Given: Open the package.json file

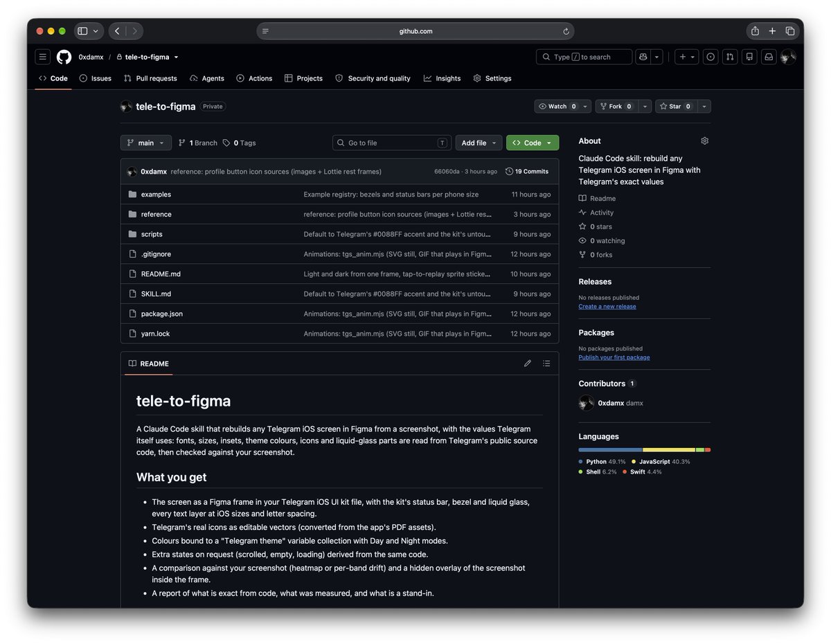Looking at the screenshot, I should coord(162,314).
